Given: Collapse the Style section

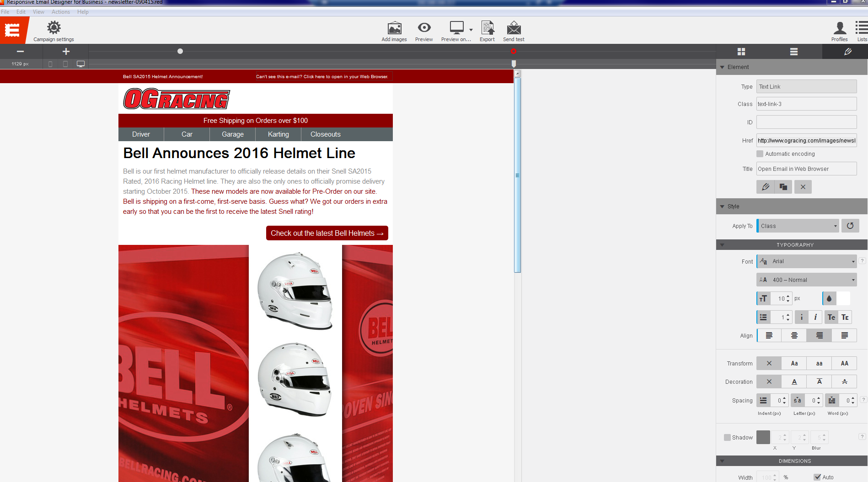Looking at the screenshot, I should point(723,207).
